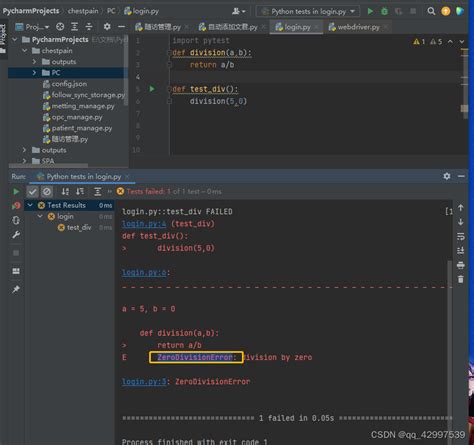Open test runner wrench settings
The height and width of the screenshot is (445, 474).
16,235
